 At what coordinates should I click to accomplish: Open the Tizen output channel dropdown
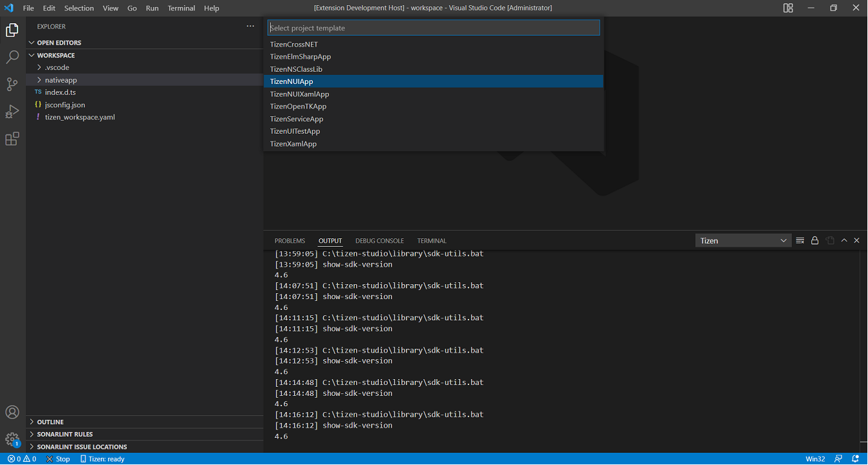pos(743,240)
